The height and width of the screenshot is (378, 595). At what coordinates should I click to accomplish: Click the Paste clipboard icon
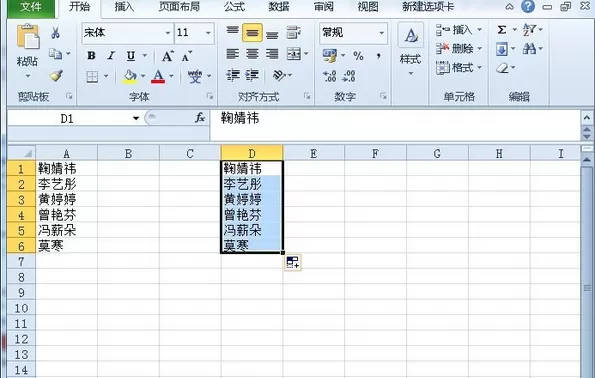coord(28,37)
